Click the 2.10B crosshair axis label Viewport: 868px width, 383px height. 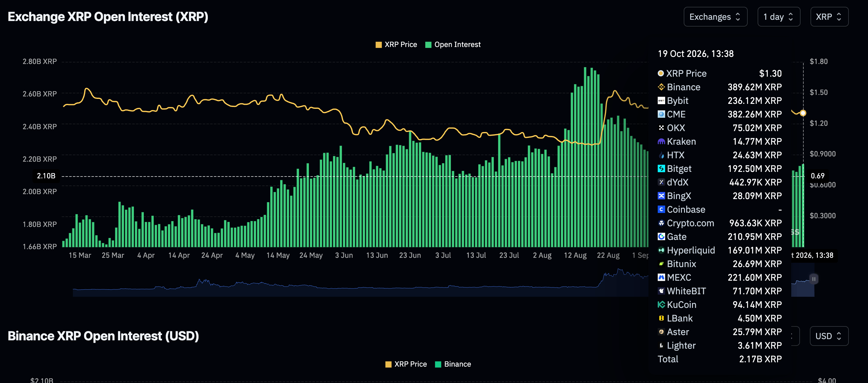[x=46, y=176]
